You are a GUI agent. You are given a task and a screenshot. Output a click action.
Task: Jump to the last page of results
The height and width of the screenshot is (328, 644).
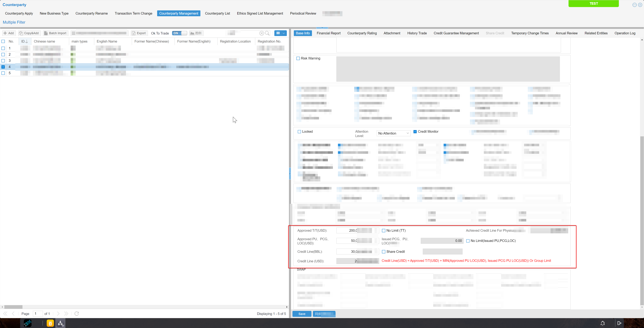tap(66, 314)
